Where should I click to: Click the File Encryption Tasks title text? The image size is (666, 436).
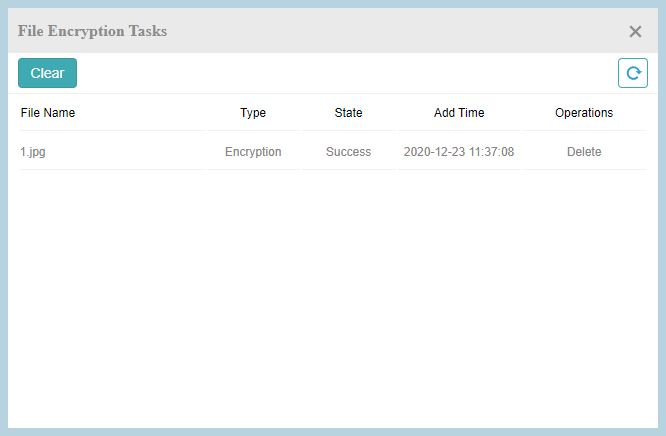[x=92, y=31]
